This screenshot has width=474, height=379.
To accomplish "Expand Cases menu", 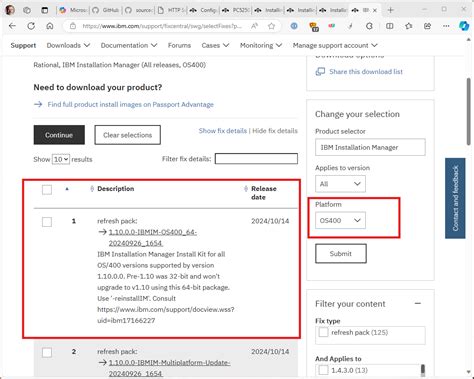I will click(215, 45).
